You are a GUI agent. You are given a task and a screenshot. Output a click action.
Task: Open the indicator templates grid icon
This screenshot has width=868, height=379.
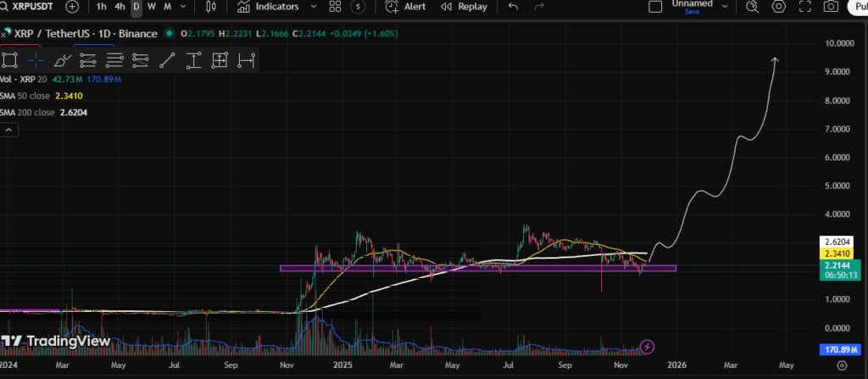[x=335, y=7]
